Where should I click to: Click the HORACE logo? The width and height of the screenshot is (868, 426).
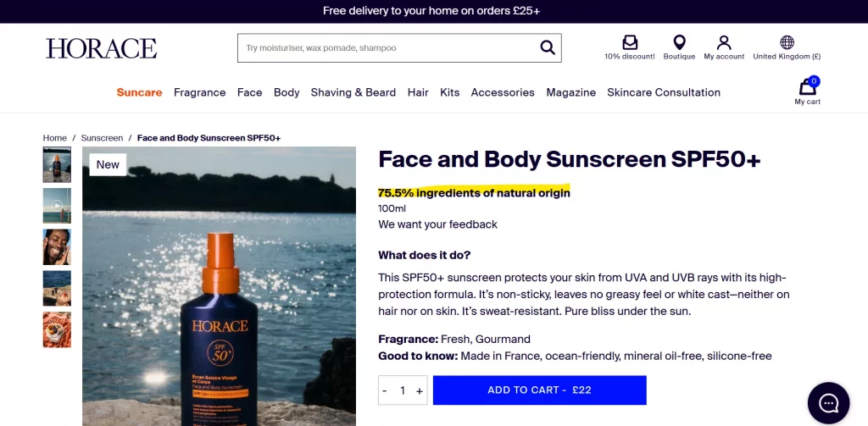(x=101, y=48)
